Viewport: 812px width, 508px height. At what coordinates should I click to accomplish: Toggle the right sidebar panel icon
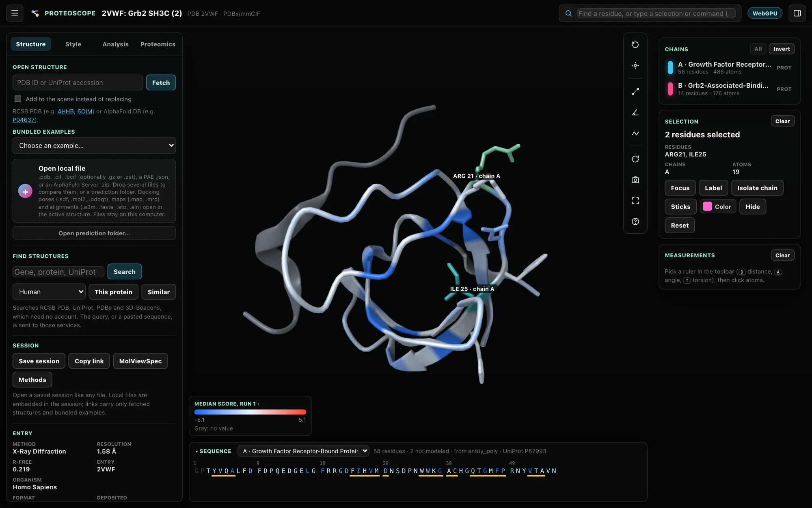[x=797, y=13]
